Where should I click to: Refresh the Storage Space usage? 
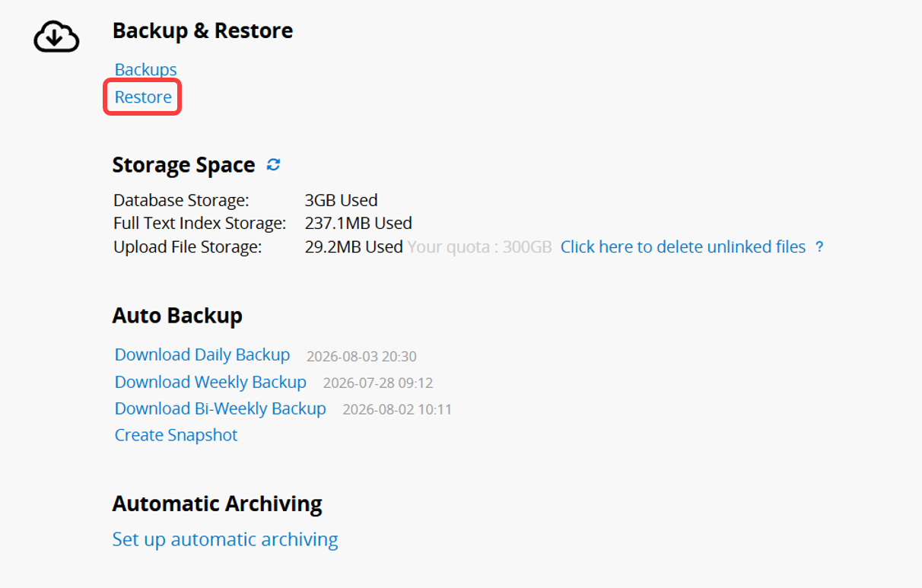click(x=274, y=164)
